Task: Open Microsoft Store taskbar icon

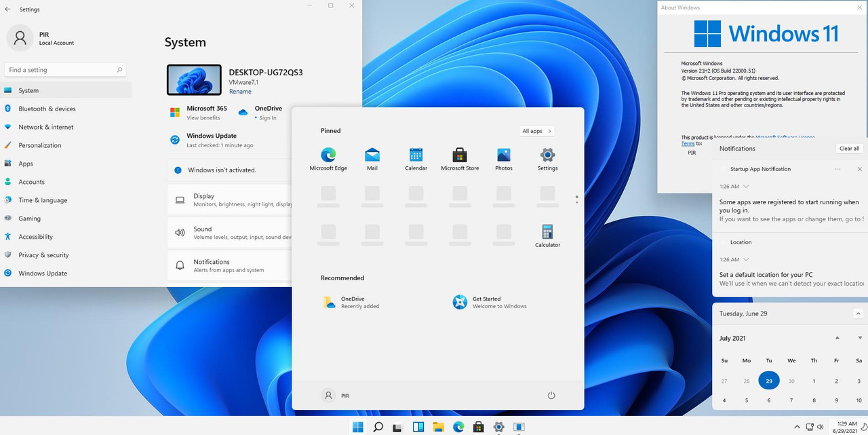Action: click(479, 427)
